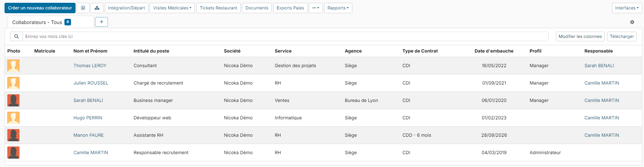Open Tickets Restaurant section
The height and width of the screenshot is (167, 644).
click(219, 8)
